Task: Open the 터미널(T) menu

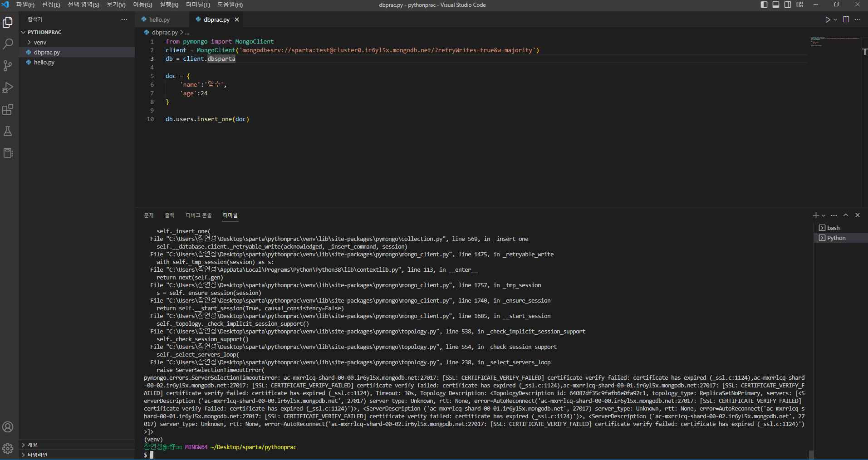Action: pos(198,5)
